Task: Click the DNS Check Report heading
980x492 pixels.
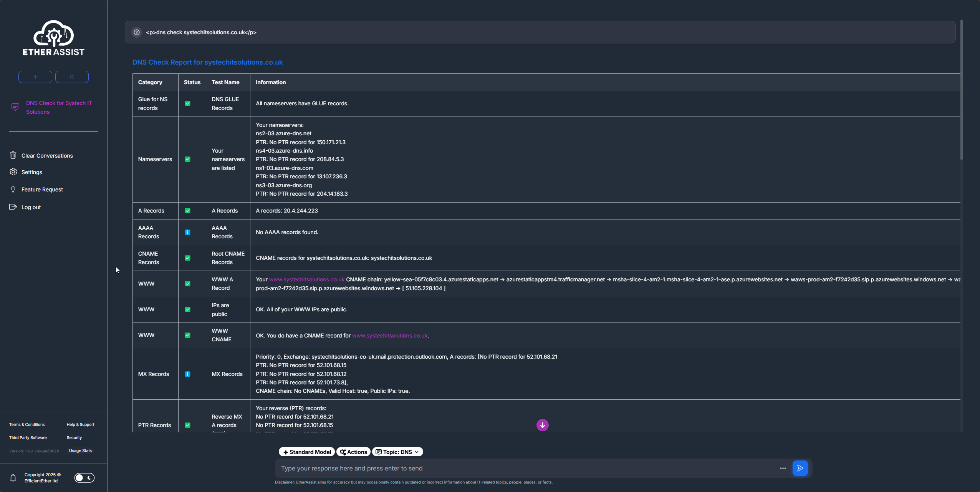Action: tap(207, 62)
